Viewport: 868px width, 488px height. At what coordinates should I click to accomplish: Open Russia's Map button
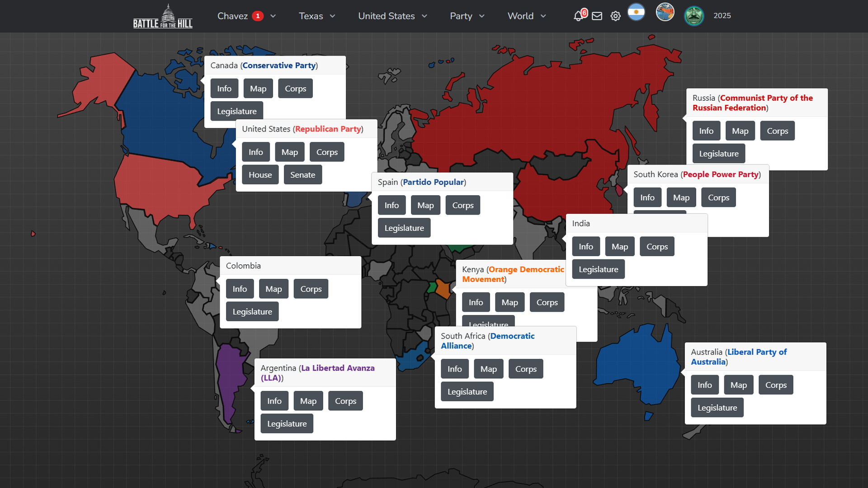tap(741, 131)
